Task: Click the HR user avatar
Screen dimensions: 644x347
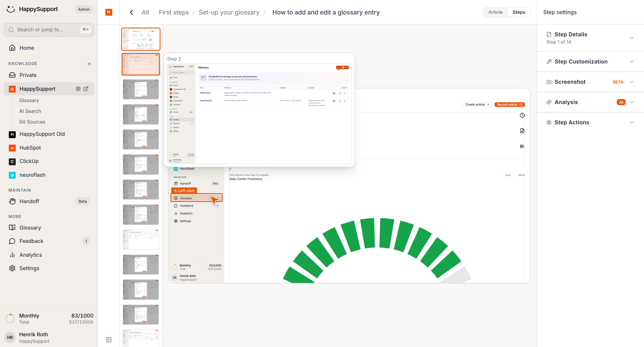Action: 10,337
